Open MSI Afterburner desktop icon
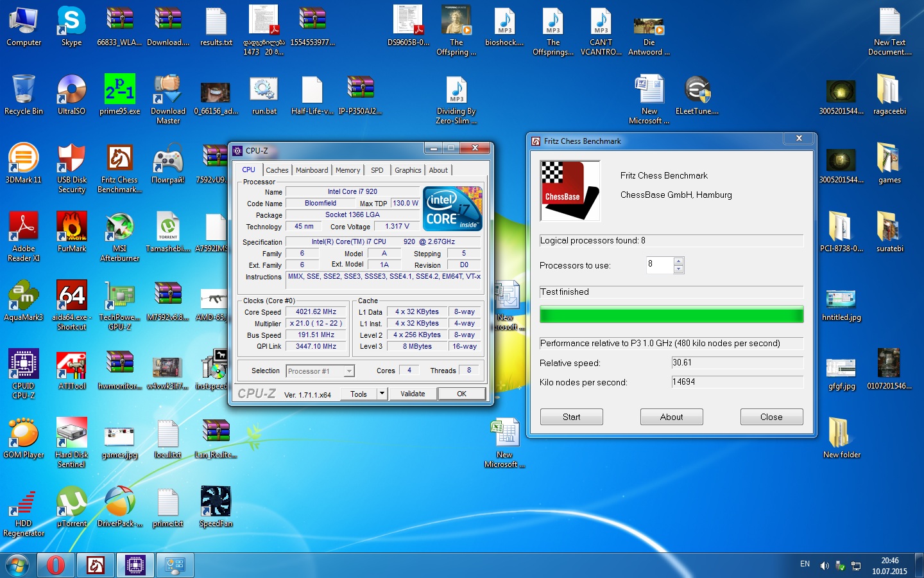The height and width of the screenshot is (578, 924). pos(120,237)
